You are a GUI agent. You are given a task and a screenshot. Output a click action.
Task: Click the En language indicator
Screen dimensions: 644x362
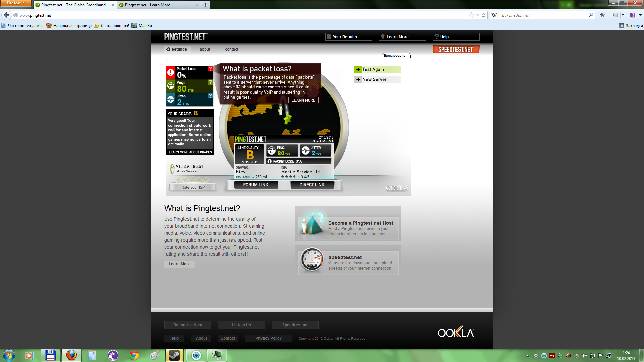(552, 356)
